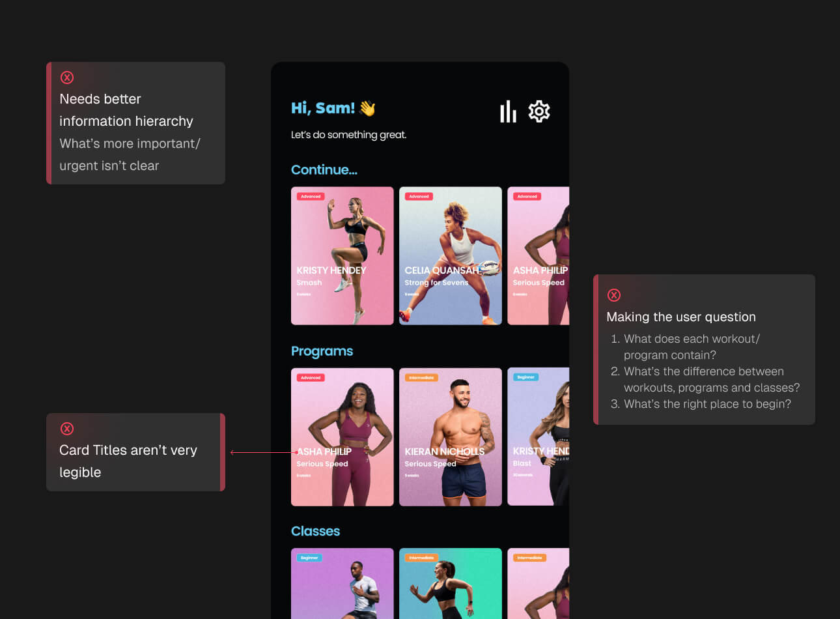Open the settings gear icon

539,111
